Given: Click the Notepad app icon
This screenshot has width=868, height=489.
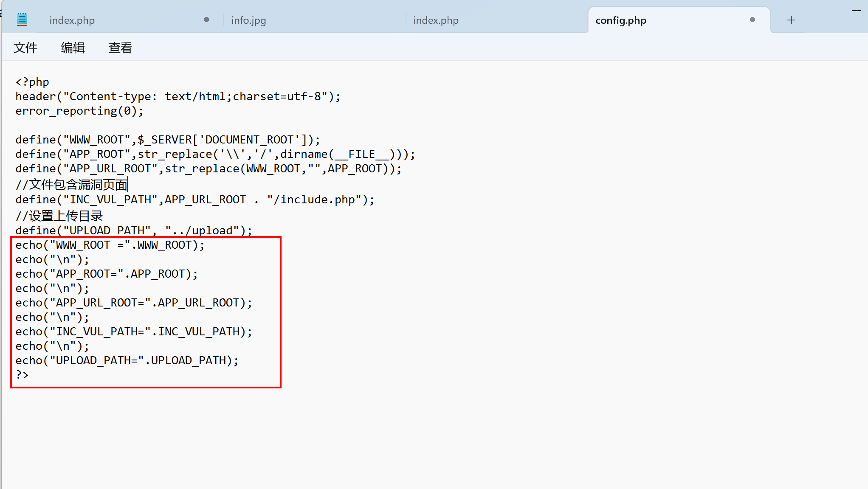Looking at the screenshot, I should (22, 20).
